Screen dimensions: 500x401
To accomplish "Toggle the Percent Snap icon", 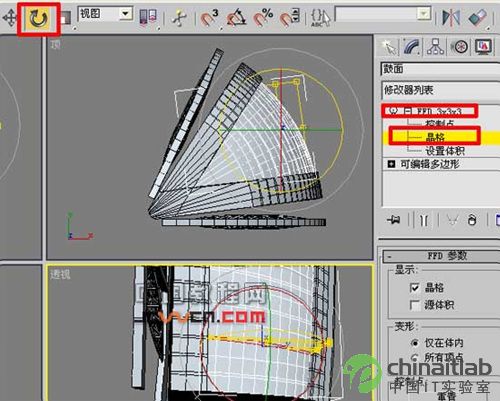I will pos(263,18).
